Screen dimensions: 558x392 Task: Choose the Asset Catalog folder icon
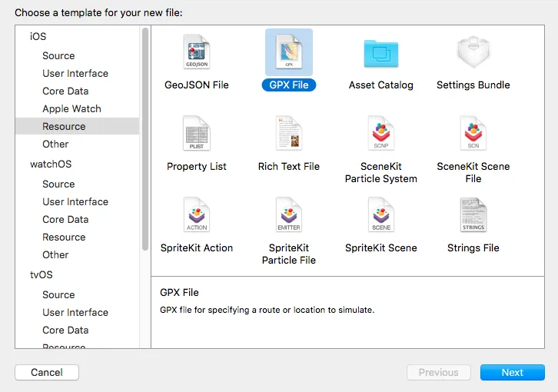[381, 52]
